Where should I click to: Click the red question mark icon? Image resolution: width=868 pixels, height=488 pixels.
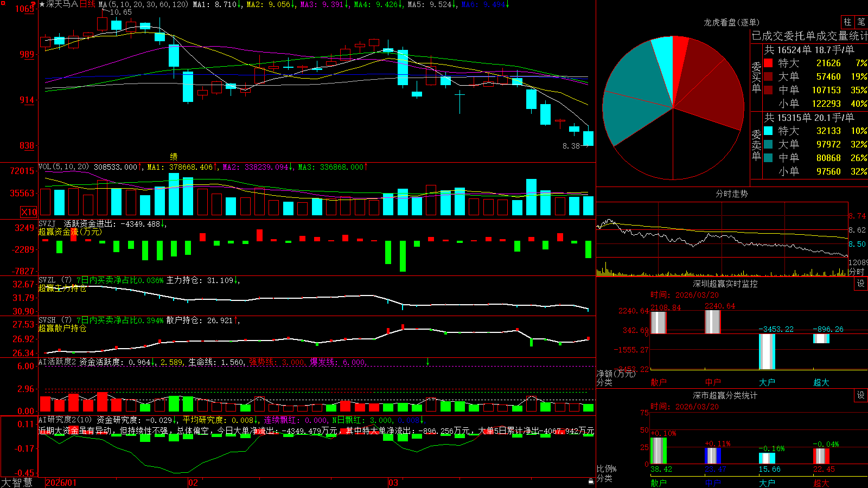[x=34, y=4]
